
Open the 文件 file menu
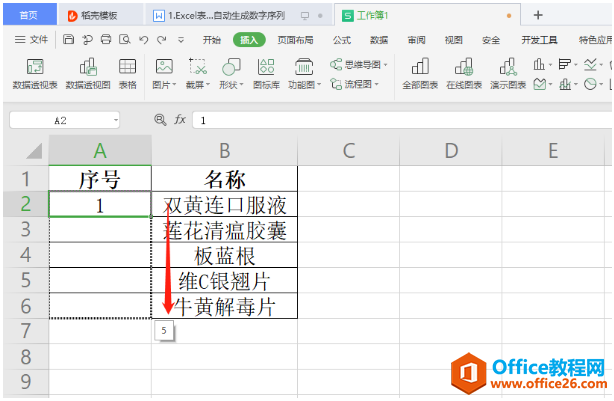(x=32, y=40)
